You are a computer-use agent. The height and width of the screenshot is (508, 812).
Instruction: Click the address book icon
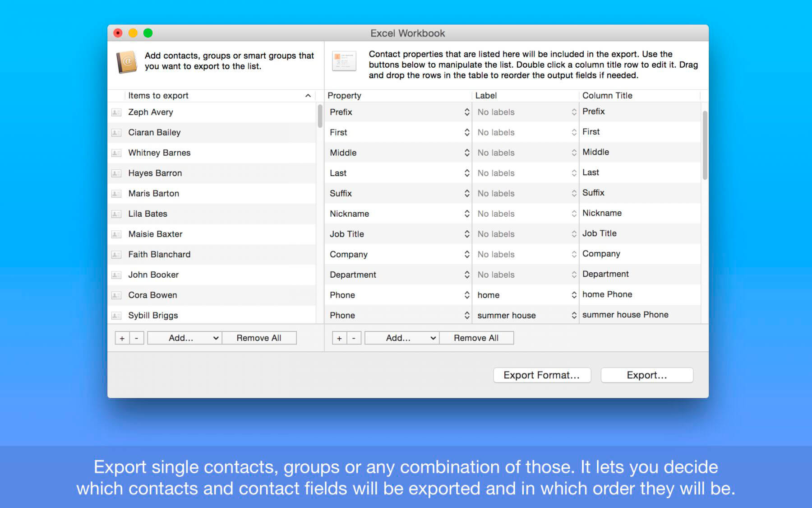click(x=127, y=61)
